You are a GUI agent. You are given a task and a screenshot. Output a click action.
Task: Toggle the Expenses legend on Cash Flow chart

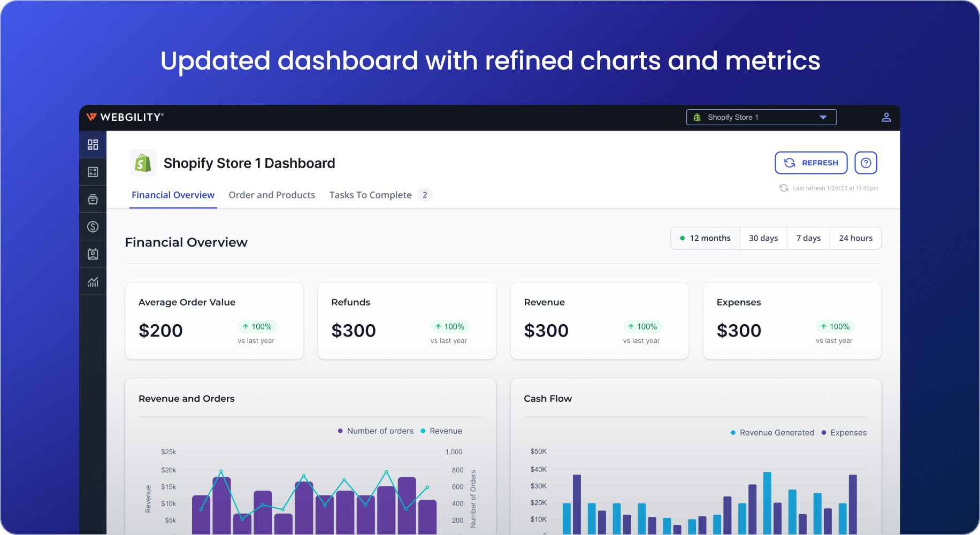848,432
